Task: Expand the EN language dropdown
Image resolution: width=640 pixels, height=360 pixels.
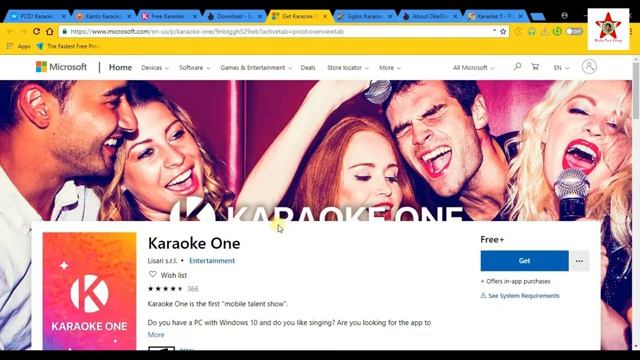Action: 561,68
